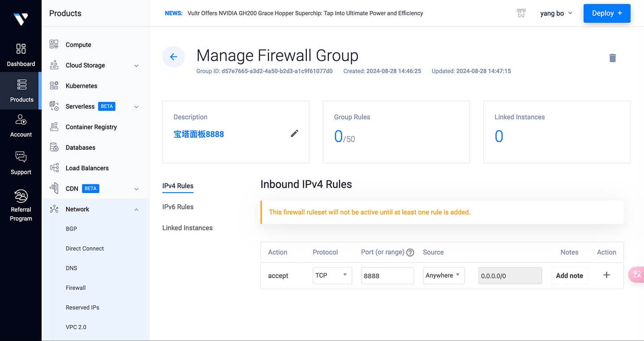Image resolution: width=644 pixels, height=341 pixels.
Task: Click the Load Balancers menu label
Action: (87, 168)
